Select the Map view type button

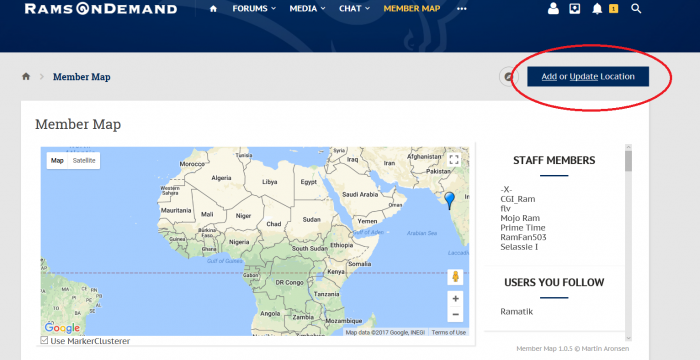pyautogui.click(x=57, y=161)
